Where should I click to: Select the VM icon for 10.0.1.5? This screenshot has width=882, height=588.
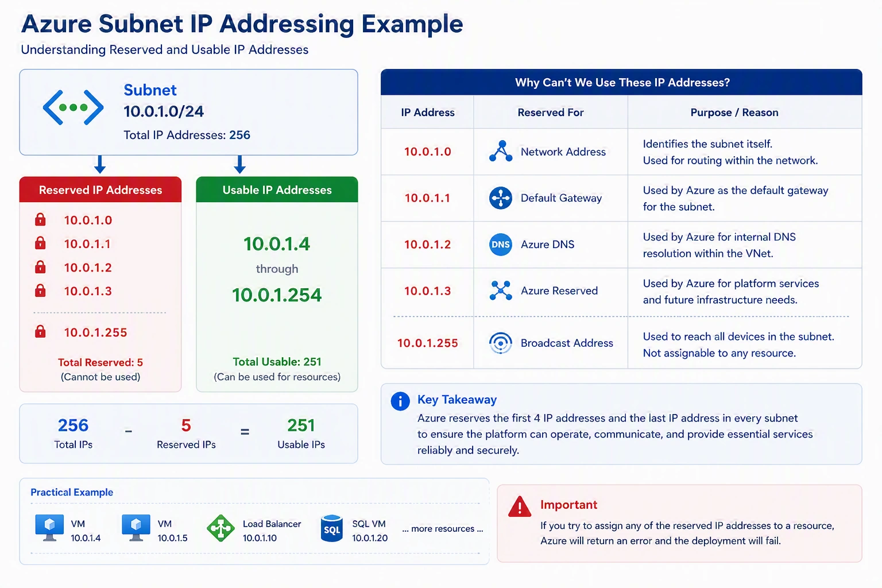(136, 528)
